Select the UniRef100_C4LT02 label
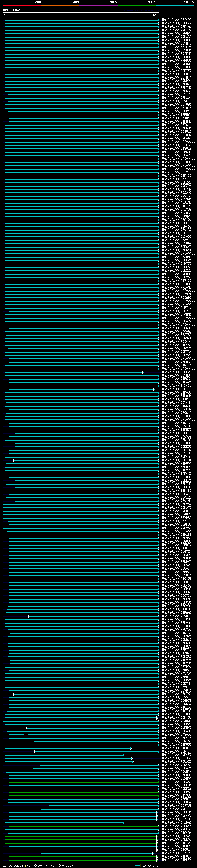Screen dimensions: 197x868 point(176,843)
